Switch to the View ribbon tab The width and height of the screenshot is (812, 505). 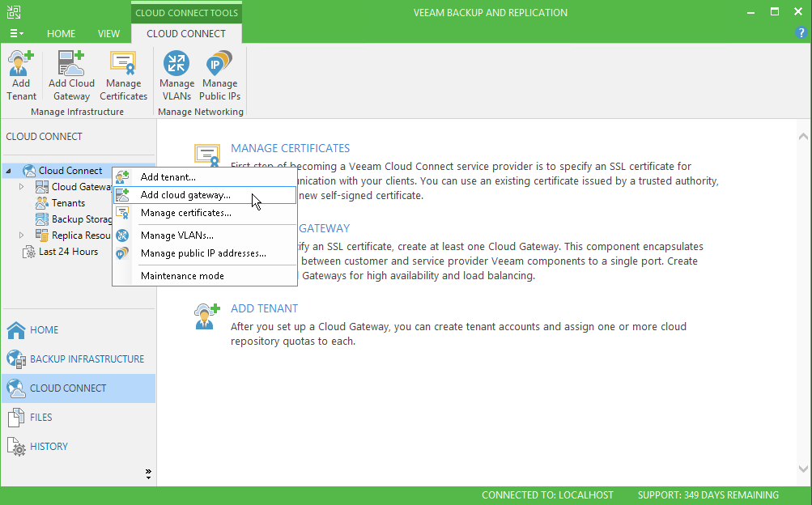108,34
